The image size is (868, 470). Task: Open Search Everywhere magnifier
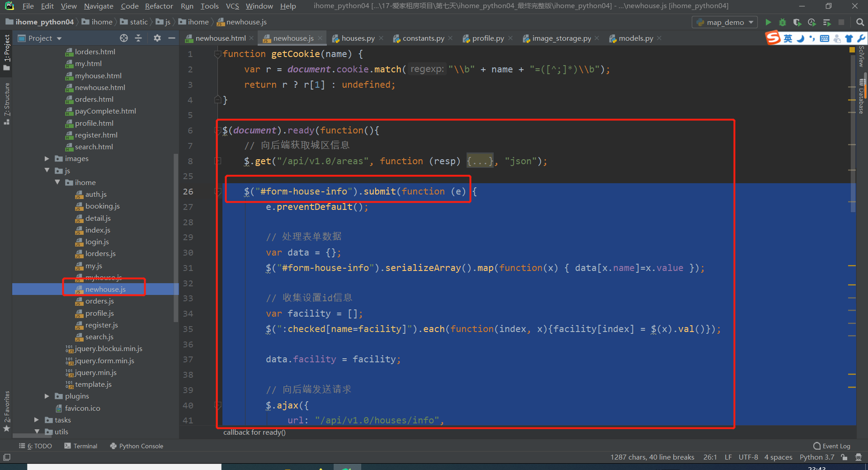[x=860, y=22]
